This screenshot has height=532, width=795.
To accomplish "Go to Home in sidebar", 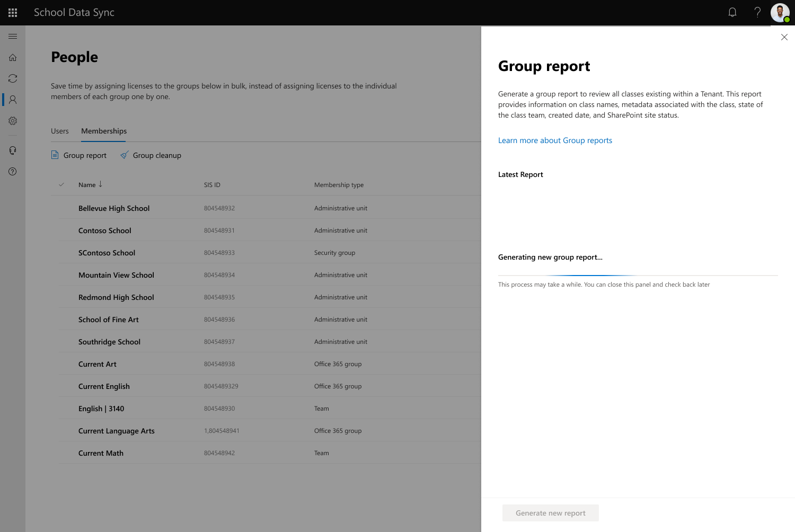I will pyautogui.click(x=13, y=57).
